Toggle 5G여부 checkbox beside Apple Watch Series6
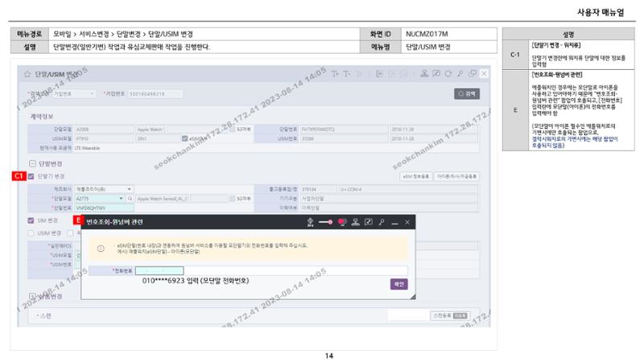This screenshot has height=362, width=644. (232, 199)
